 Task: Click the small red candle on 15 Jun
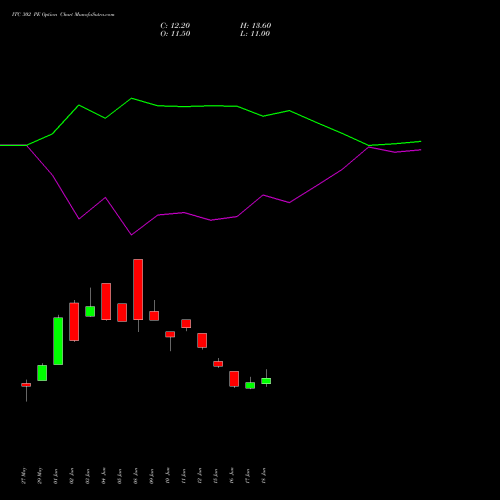click(x=218, y=364)
